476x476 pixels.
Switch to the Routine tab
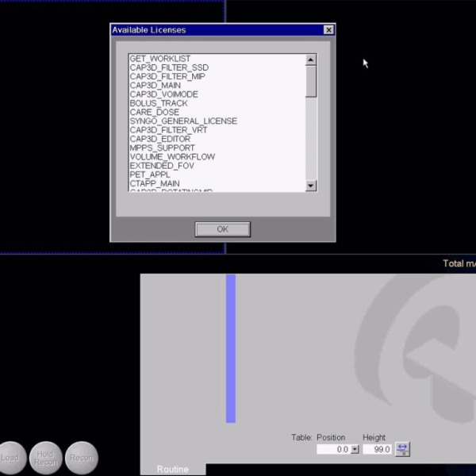point(173,469)
